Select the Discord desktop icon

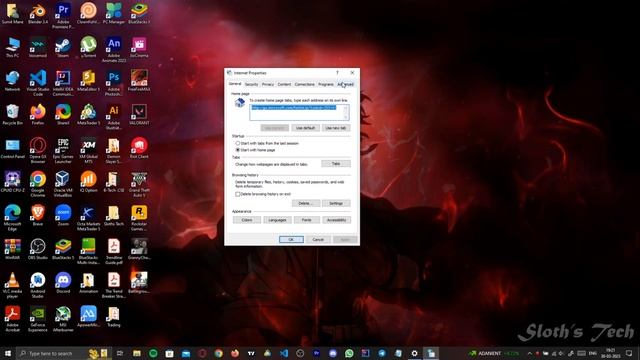point(63,283)
